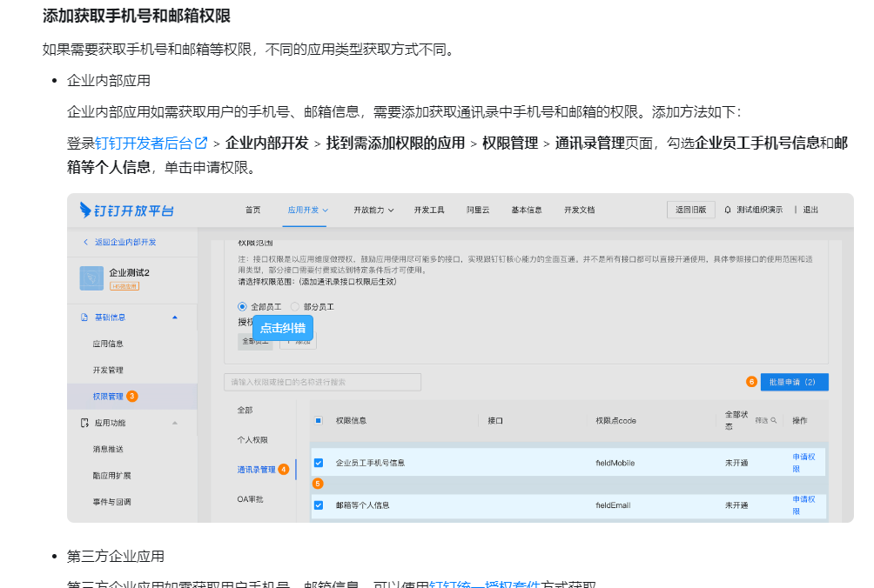Select the 部分员工 radio button
Image resolution: width=874 pixels, height=588 pixels.
click(x=295, y=307)
